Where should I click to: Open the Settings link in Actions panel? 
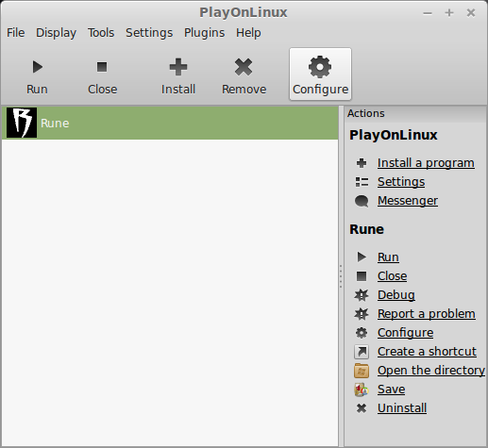click(401, 182)
